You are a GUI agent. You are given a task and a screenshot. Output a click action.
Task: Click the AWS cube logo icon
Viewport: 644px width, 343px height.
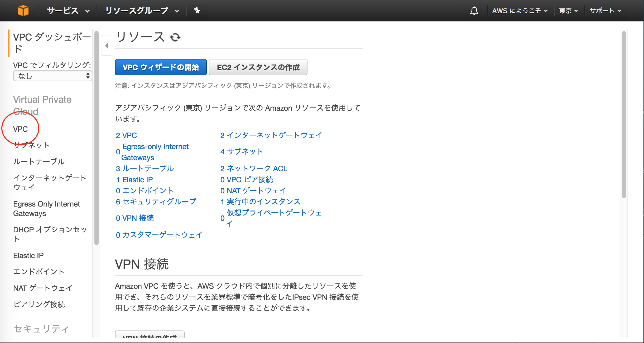[23, 11]
